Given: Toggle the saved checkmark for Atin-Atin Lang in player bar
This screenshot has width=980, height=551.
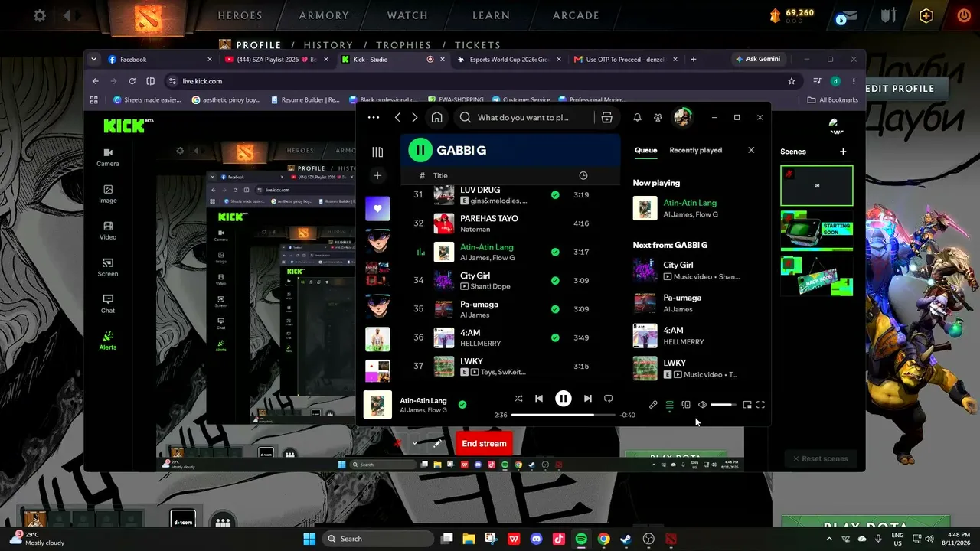Looking at the screenshot, I should tap(462, 404).
